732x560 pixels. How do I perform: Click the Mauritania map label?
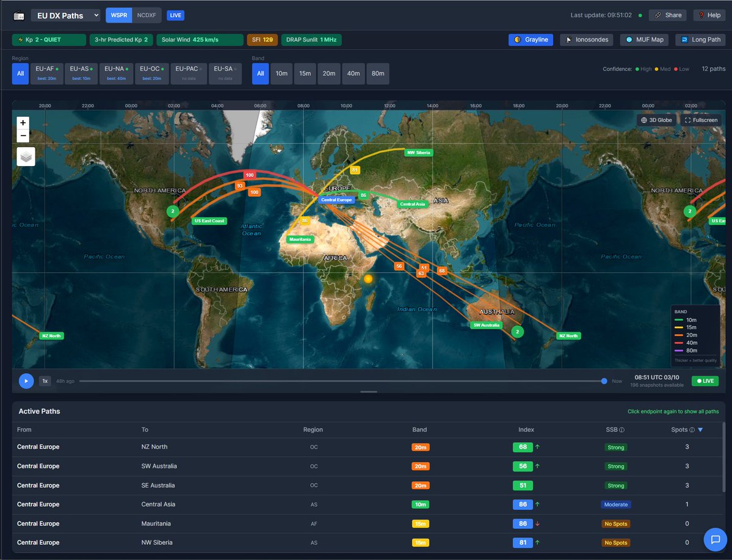[300, 239]
